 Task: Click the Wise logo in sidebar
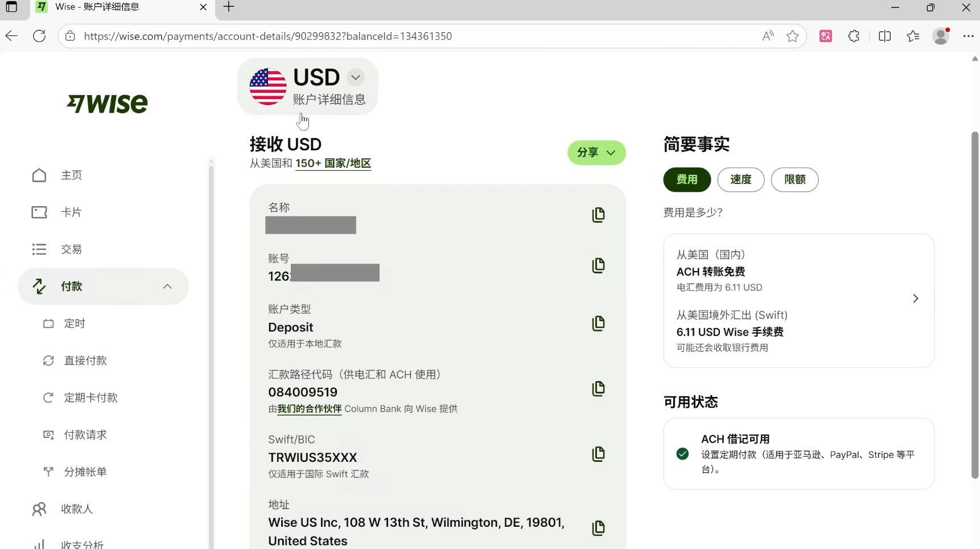(108, 104)
